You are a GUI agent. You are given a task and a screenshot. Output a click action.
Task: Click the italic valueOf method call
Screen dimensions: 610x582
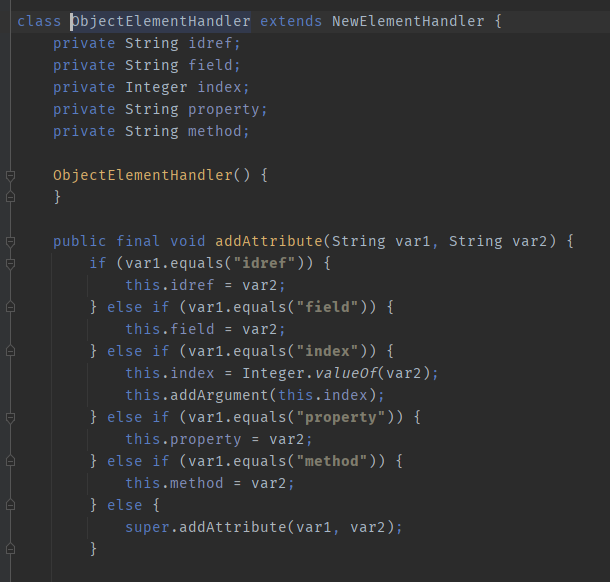click(345, 373)
